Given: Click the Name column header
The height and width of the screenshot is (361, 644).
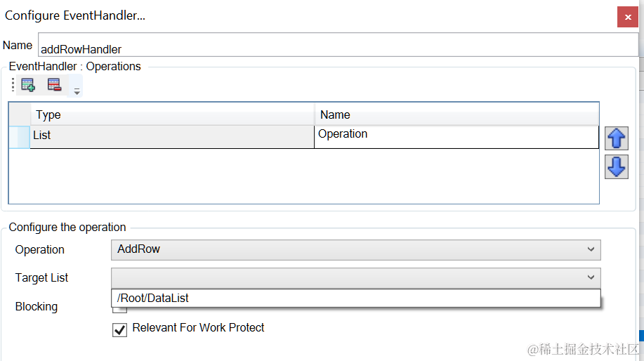Looking at the screenshot, I should pyautogui.click(x=456, y=114).
